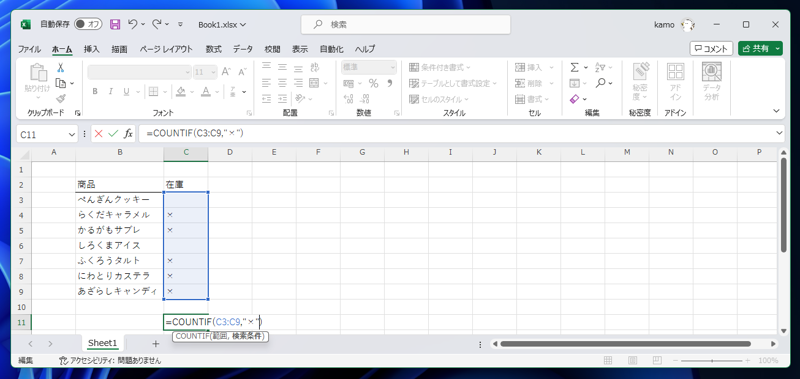Click in the formula bar text
The image size is (800, 379).
click(195, 134)
